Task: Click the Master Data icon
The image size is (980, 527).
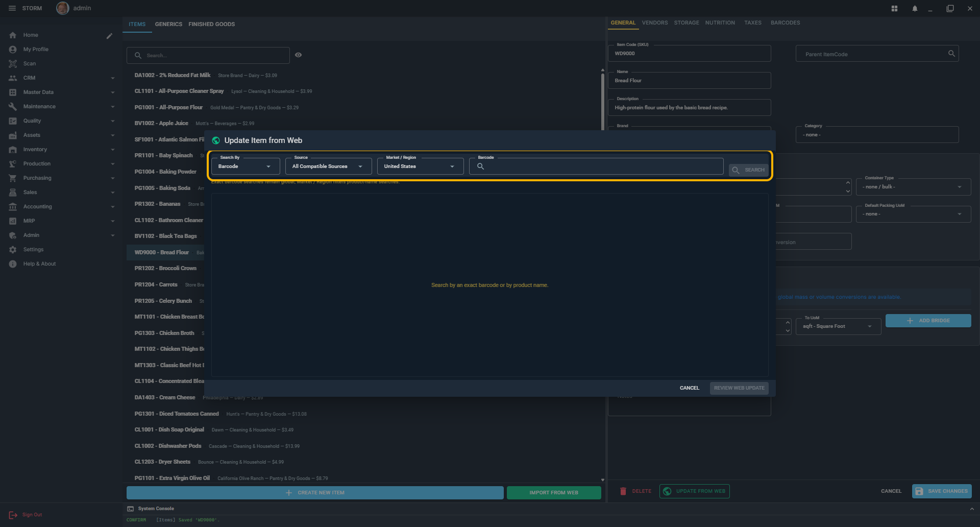Action: tap(13, 92)
